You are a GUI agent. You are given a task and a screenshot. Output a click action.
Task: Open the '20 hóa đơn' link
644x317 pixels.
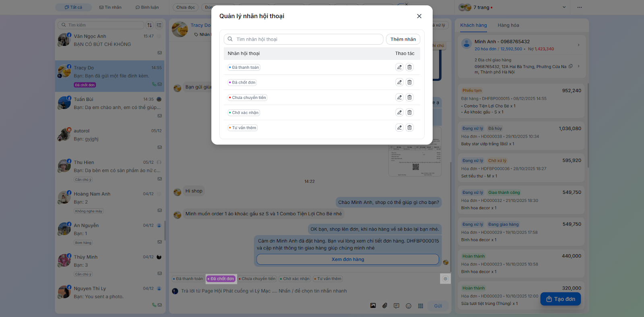[x=485, y=49]
